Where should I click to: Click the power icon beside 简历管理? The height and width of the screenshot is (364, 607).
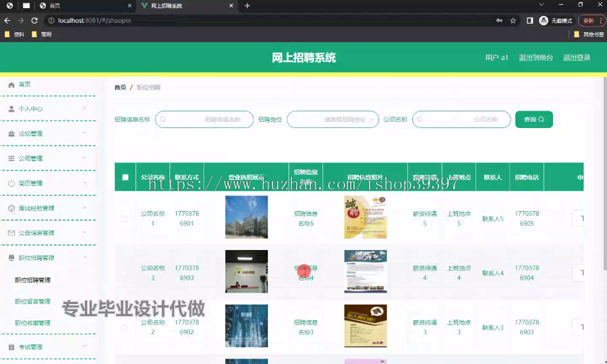[11, 183]
